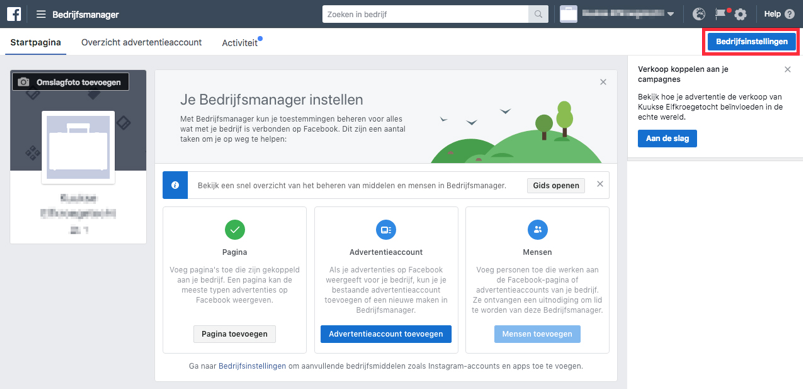
Task: Click the business profile picture placeholder
Action: tap(78, 147)
